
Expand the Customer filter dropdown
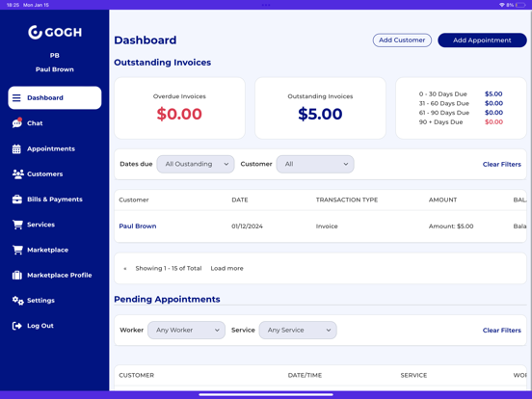(x=315, y=164)
